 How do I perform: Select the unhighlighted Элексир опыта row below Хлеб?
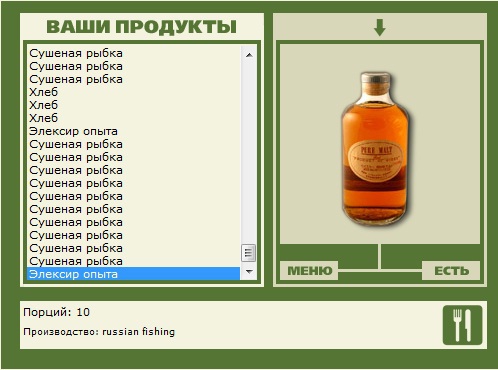click(133, 131)
